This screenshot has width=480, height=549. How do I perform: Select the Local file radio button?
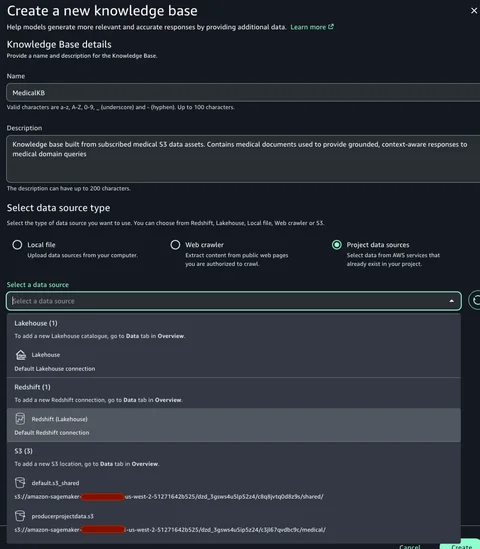[x=17, y=245]
